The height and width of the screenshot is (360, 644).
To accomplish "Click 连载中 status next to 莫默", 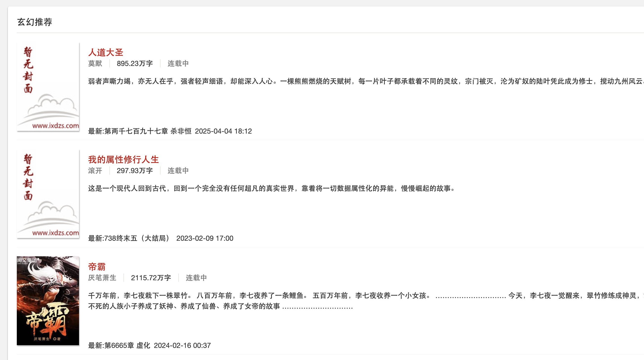I will (x=178, y=63).
